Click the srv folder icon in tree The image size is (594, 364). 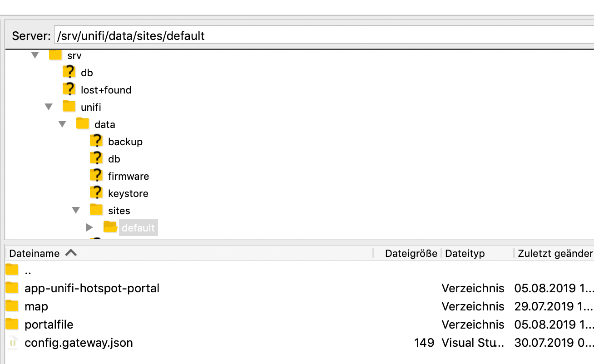pos(55,55)
